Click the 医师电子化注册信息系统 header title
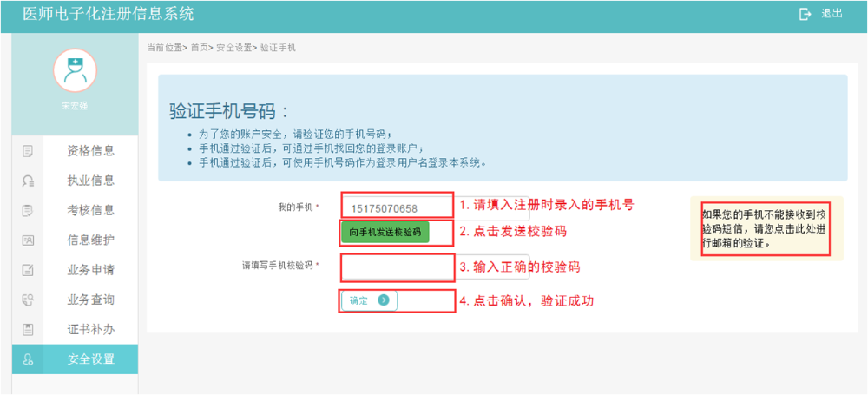Image resolution: width=868 pixels, height=395 pixels. click(x=108, y=14)
